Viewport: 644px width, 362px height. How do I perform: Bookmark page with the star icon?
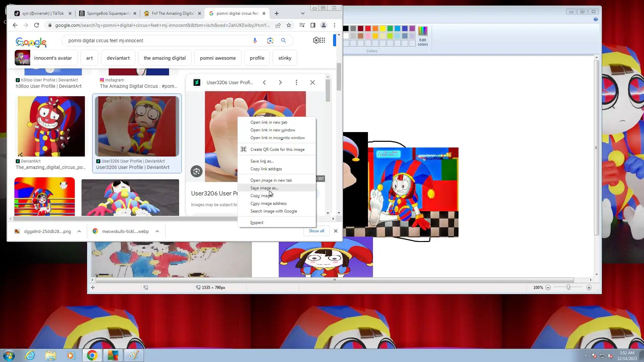point(289,25)
